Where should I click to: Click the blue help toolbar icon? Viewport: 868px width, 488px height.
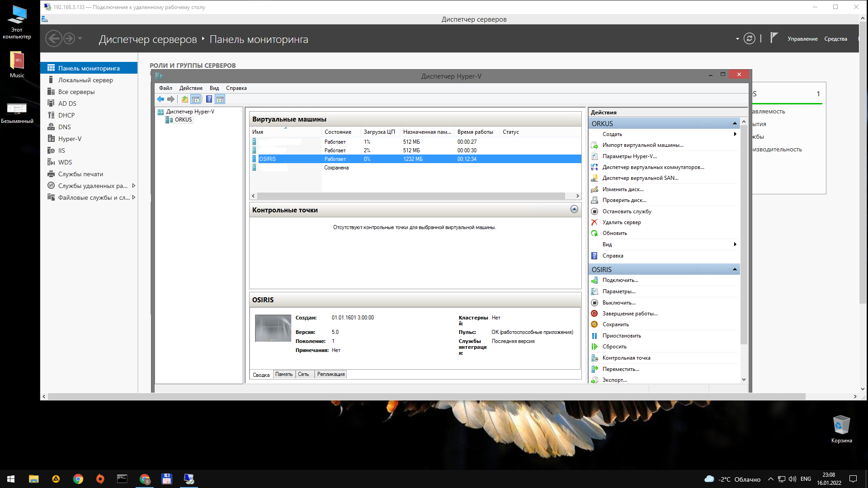click(x=209, y=99)
